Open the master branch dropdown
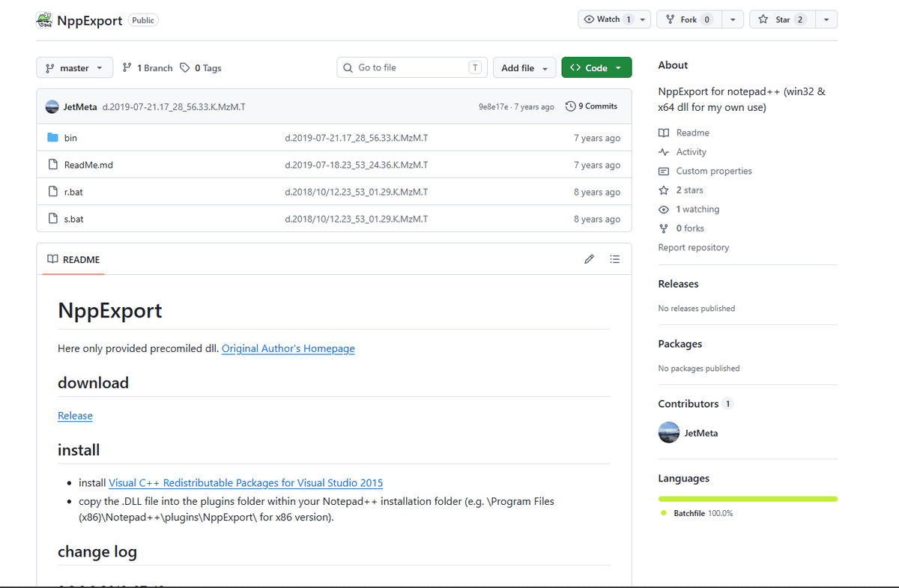 (x=74, y=67)
